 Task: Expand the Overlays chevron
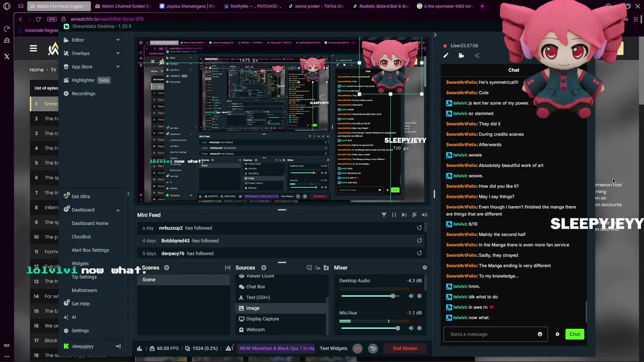click(x=118, y=53)
